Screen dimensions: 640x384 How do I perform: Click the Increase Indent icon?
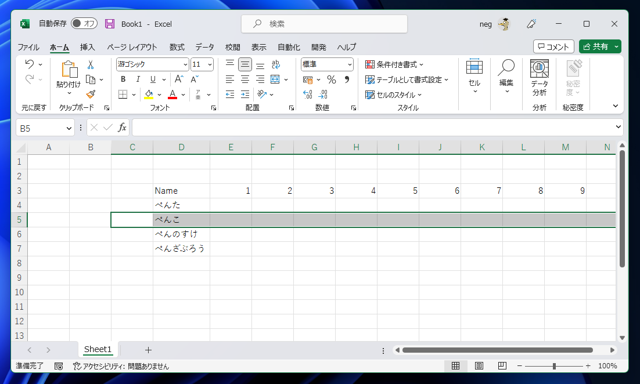click(x=245, y=95)
